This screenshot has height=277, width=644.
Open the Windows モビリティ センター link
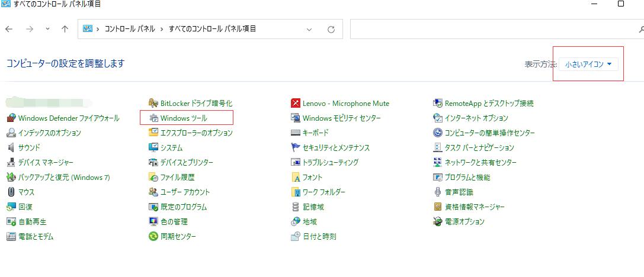342,118
